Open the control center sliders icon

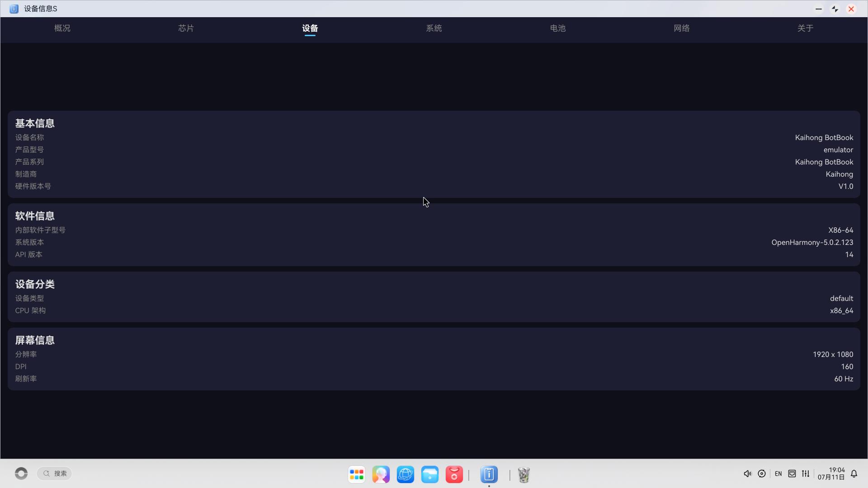tap(806, 474)
